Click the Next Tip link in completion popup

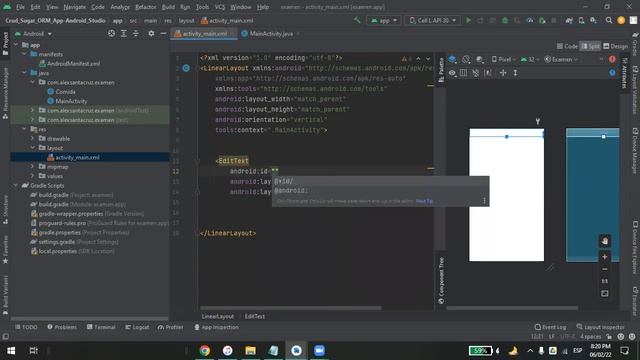424,201
